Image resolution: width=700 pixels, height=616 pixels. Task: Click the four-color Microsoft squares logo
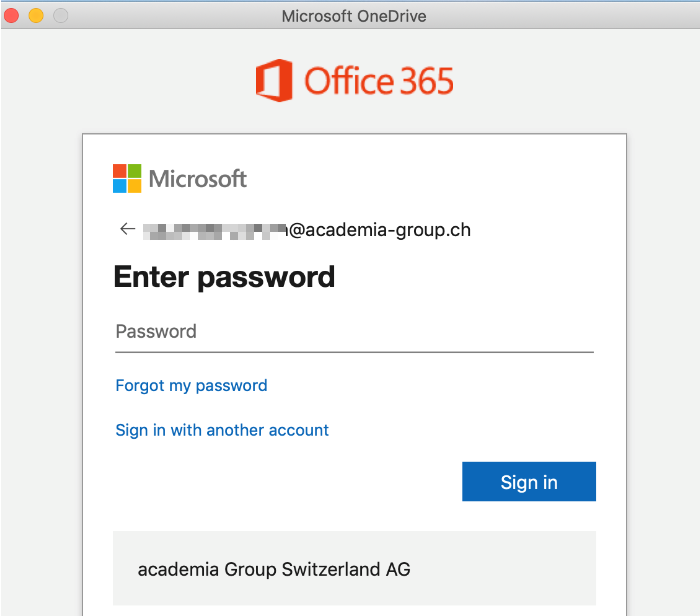coord(127,179)
